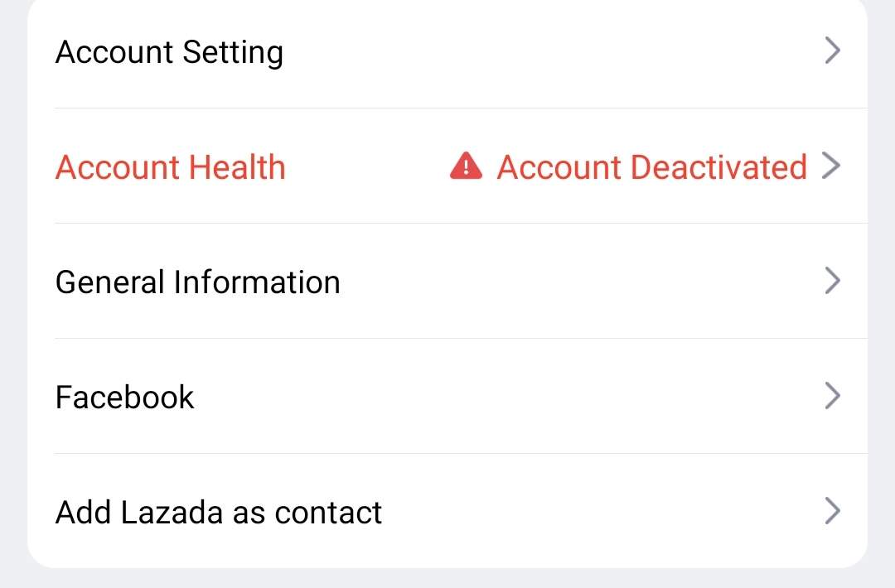Tap the arrow after Account Deactivated
This screenshot has width=895, height=588.
coord(831,166)
